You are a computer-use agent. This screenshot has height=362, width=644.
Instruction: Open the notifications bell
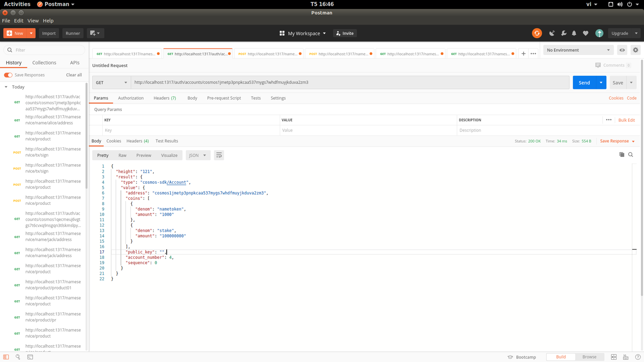574,33
